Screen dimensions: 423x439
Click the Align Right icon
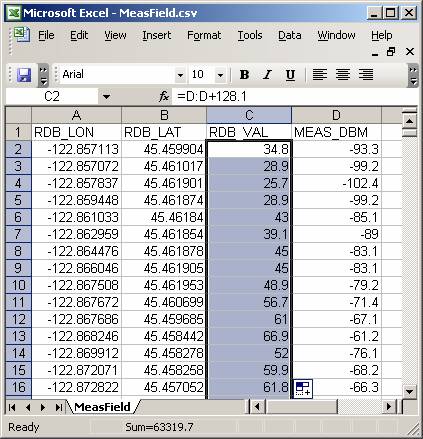(366, 75)
